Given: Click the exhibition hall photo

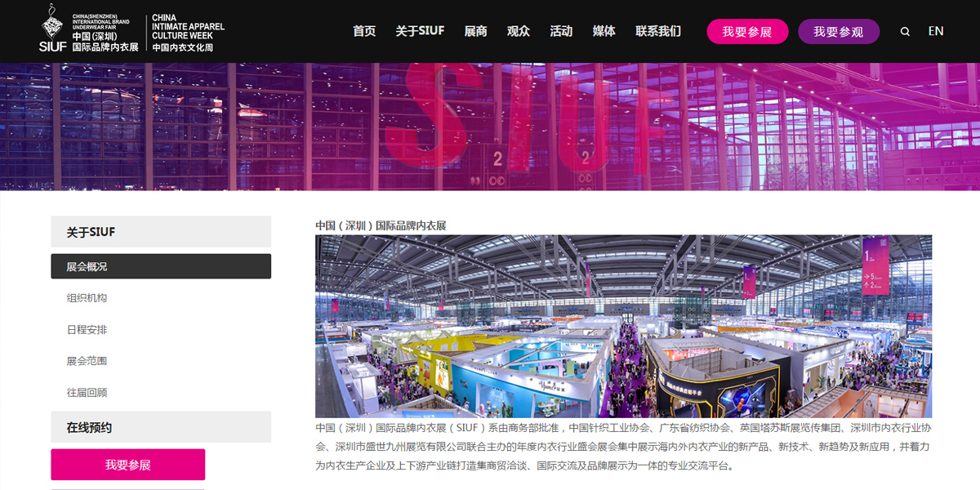Looking at the screenshot, I should [623, 327].
